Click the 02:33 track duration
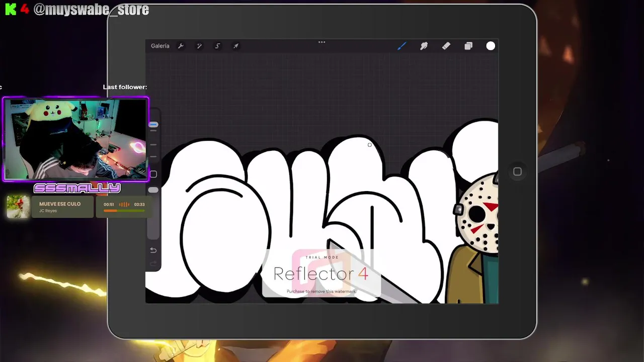This screenshot has height=362, width=644. point(139,205)
